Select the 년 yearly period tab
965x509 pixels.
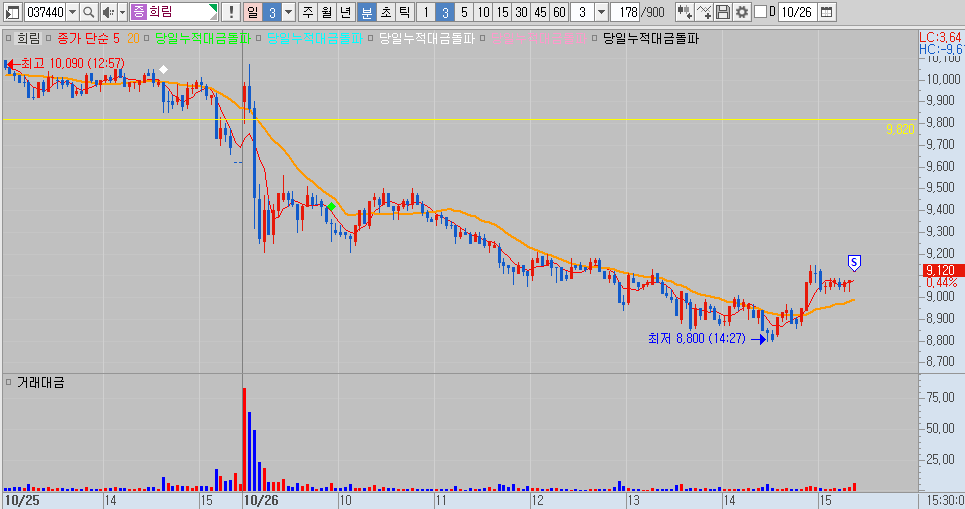tap(346, 12)
